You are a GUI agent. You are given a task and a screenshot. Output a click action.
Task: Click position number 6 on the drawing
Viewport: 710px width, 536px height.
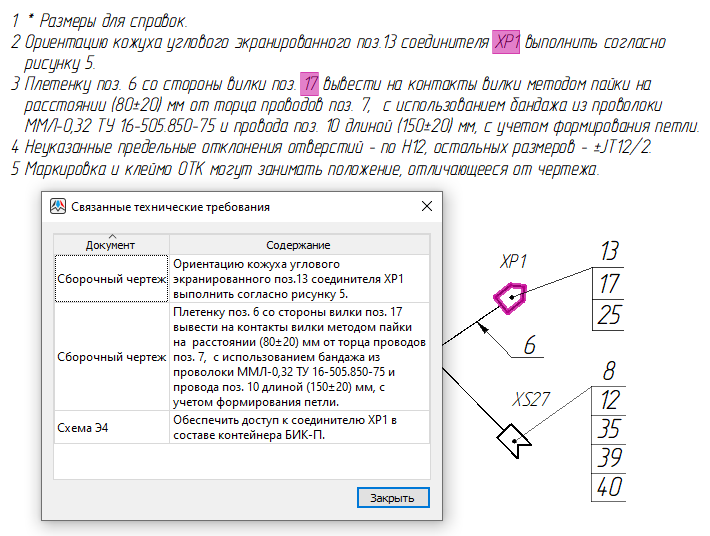(530, 345)
